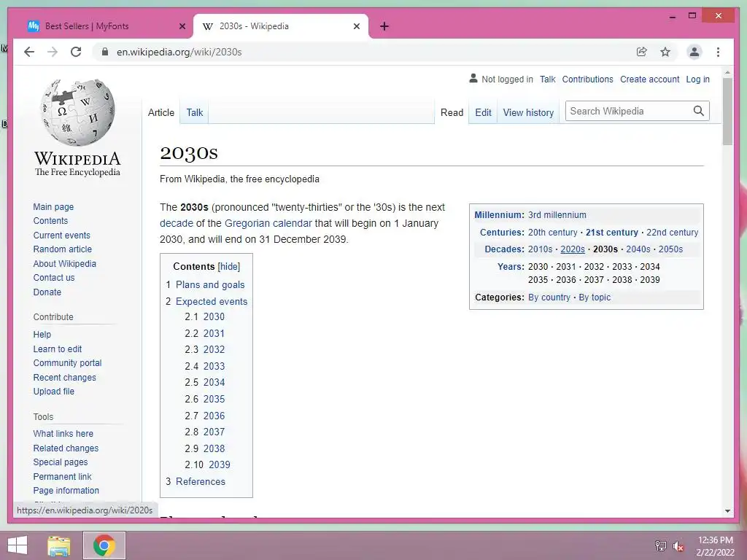This screenshot has width=747, height=560.
Task: Jump to Expected events section
Action: tap(212, 301)
